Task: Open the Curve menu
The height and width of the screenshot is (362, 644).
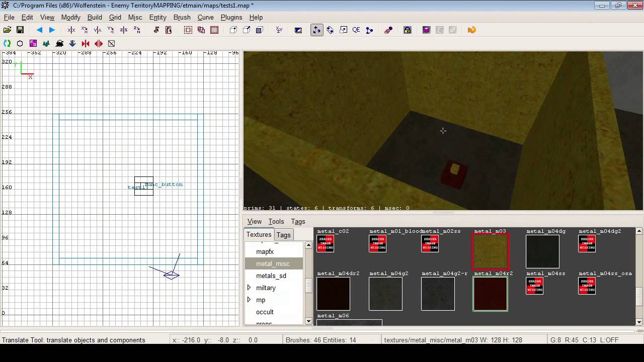Action: [x=205, y=17]
